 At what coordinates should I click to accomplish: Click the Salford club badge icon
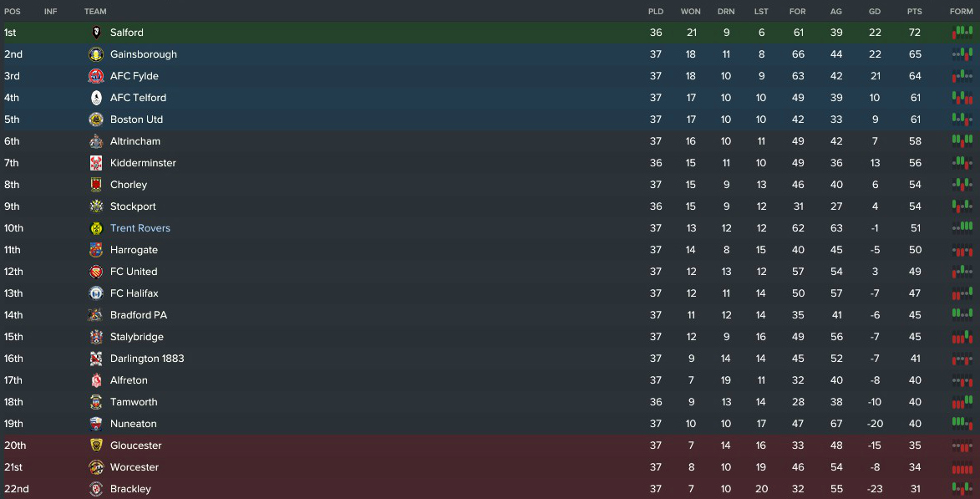click(x=96, y=33)
